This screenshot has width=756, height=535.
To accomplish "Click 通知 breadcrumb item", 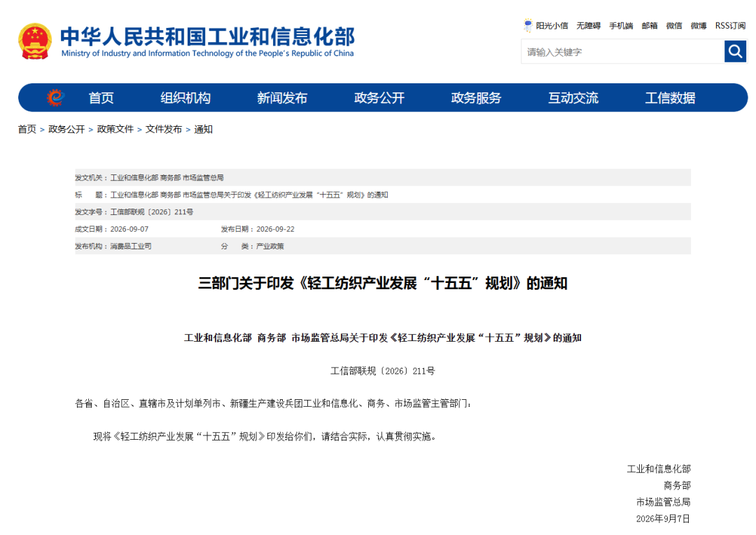I will click(x=204, y=130).
